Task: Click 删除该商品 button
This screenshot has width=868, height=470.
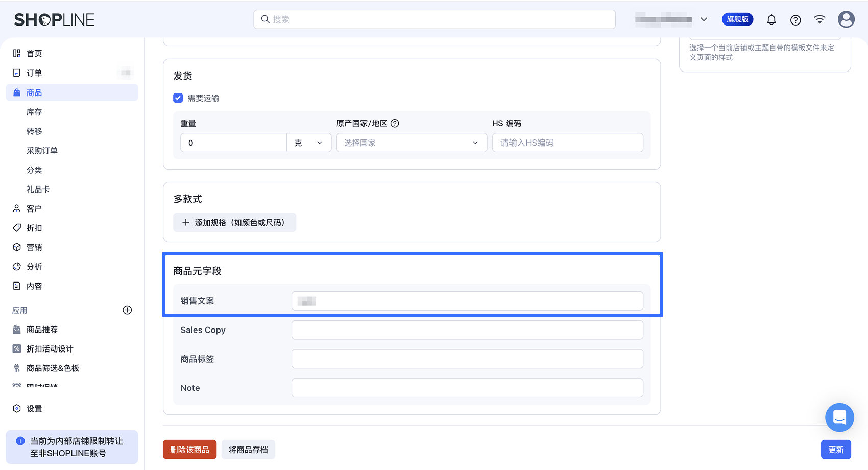Action: pyautogui.click(x=189, y=450)
